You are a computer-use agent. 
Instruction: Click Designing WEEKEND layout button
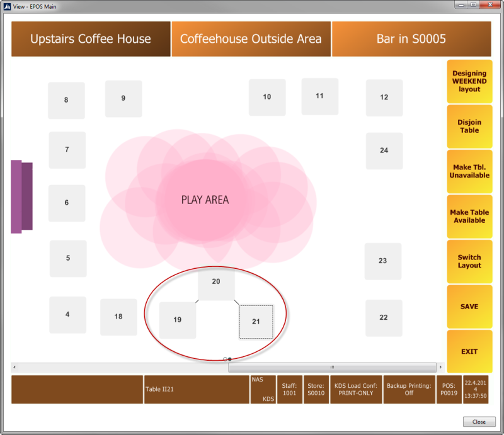coord(469,81)
